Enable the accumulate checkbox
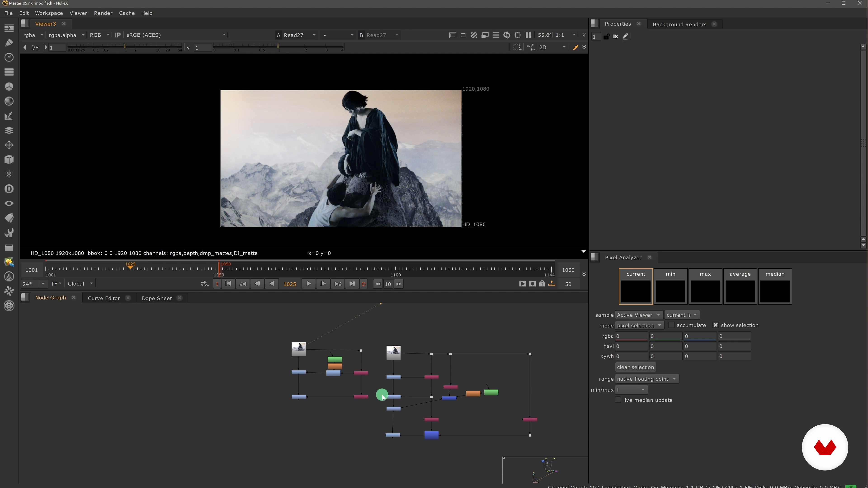The width and height of the screenshot is (868, 488). 671,325
